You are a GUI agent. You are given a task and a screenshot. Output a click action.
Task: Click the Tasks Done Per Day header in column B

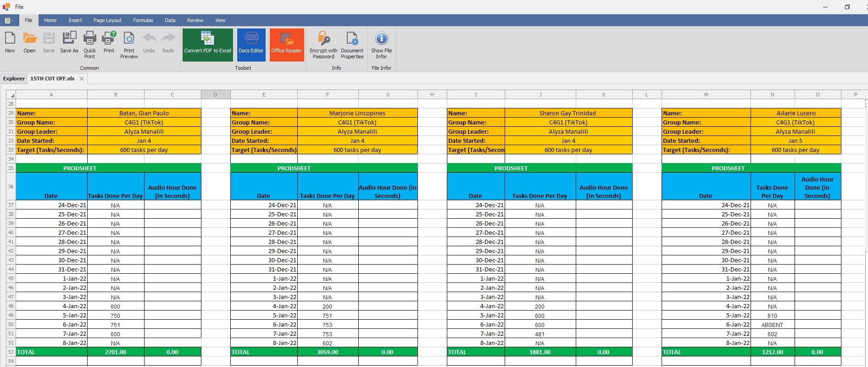116,186
